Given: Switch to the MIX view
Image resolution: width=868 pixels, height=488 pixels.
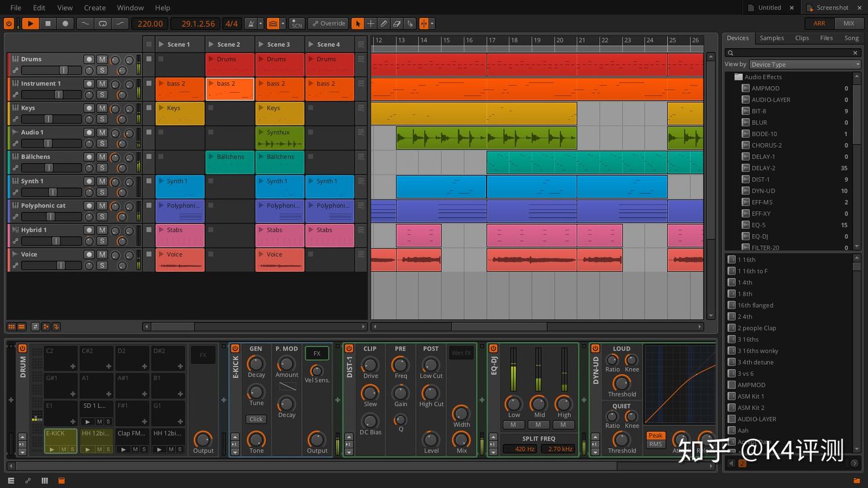Looking at the screenshot, I should click(849, 23).
